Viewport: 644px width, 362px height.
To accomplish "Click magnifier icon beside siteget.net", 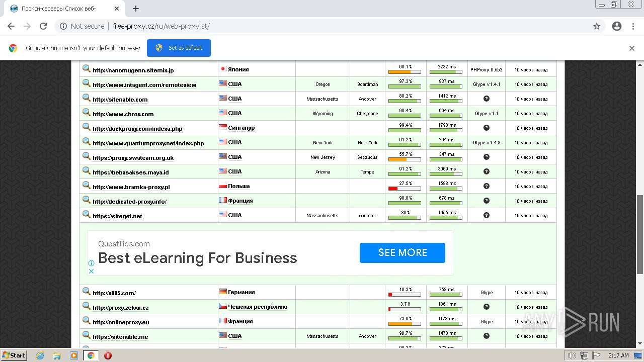I will (87, 215).
